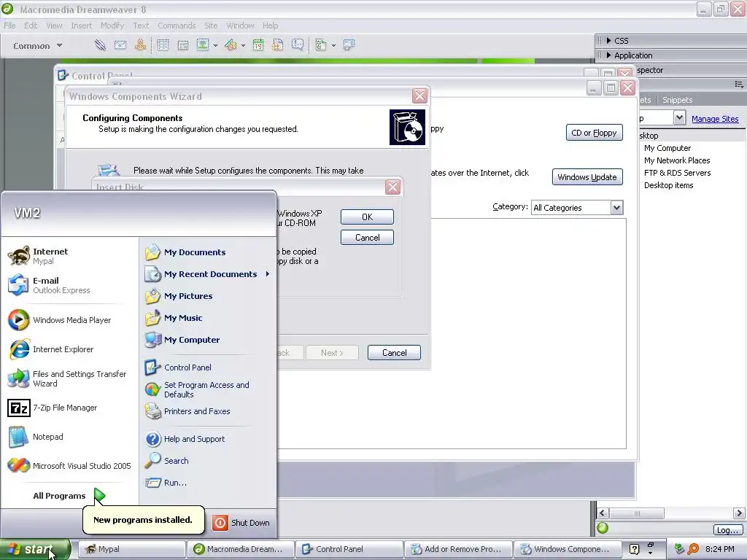Screen dimensions: 747x560
Task: Launch Microsoft Visual Studio 2005
Action: (69, 466)
